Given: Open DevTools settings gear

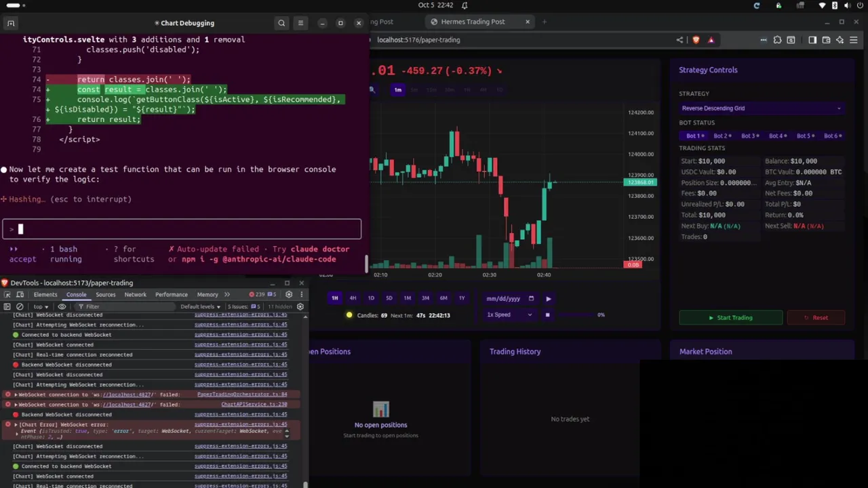Looking at the screenshot, I should 289,295.
